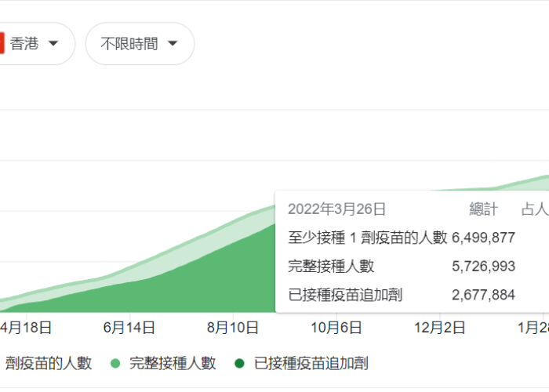Click the 總計 column header in tooltip
Screen dimensions: 549x392
pos(484,209)
